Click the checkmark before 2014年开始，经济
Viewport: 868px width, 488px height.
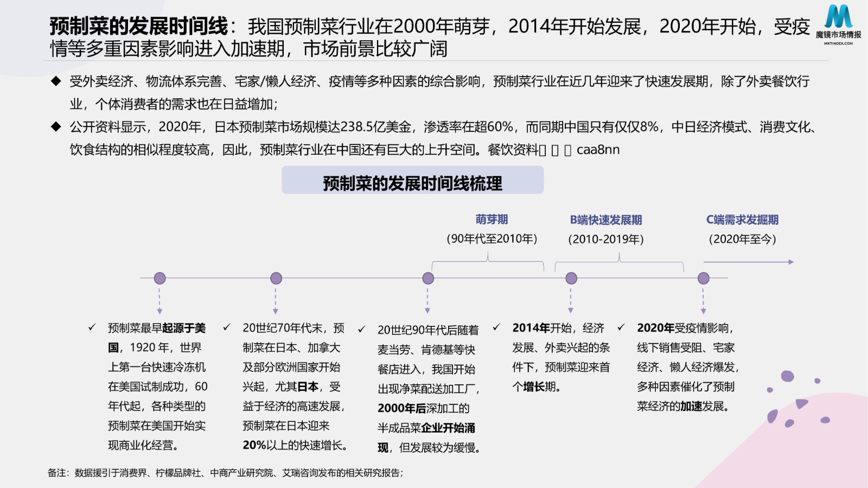496,327
